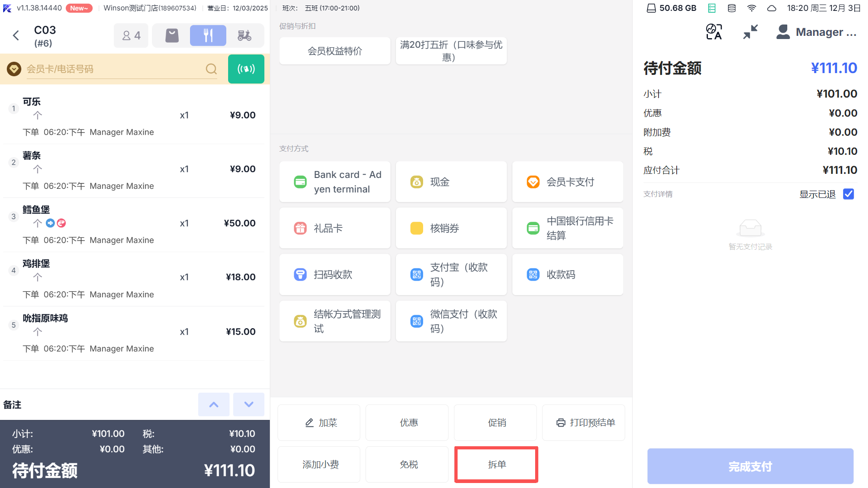Click the search magnifier in member field
This screenshot has width=868, height=488.
(211, 69)
